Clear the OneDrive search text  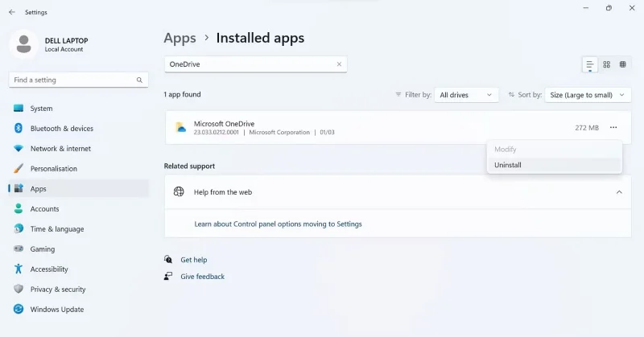pyautogui.click(x=339, y=64)
